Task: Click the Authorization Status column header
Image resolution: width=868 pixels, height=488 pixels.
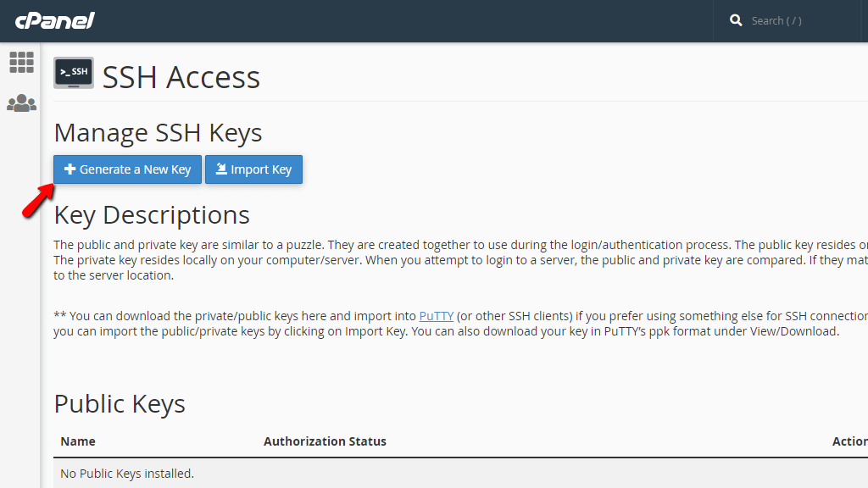Action: pos(325,441)
